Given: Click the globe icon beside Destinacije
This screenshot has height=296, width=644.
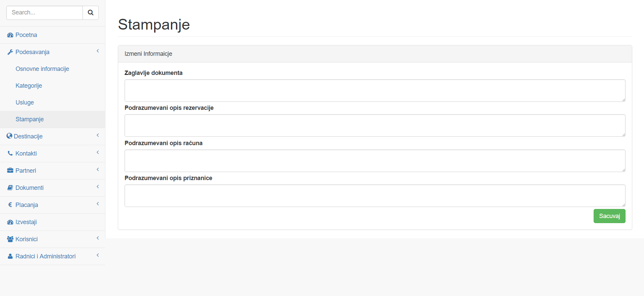Looking at the screenshot, I should click(x=9, y=136).
